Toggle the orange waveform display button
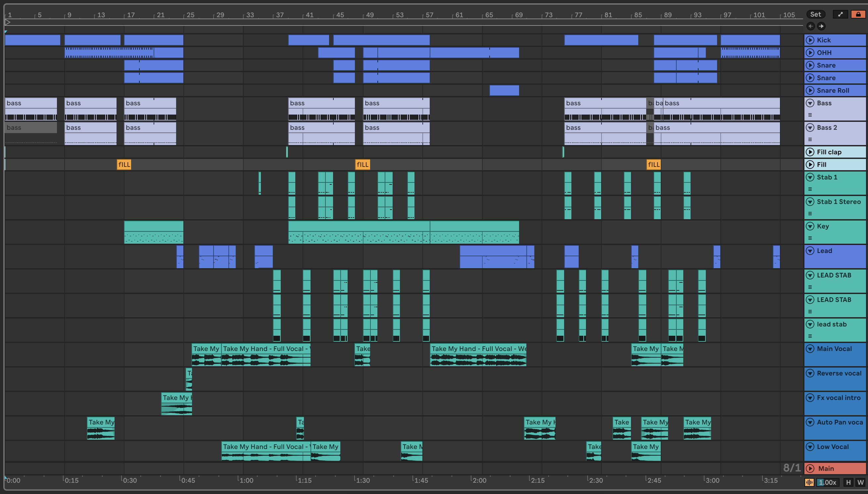This screenshot has width=868, height=494. click(809, 482)
